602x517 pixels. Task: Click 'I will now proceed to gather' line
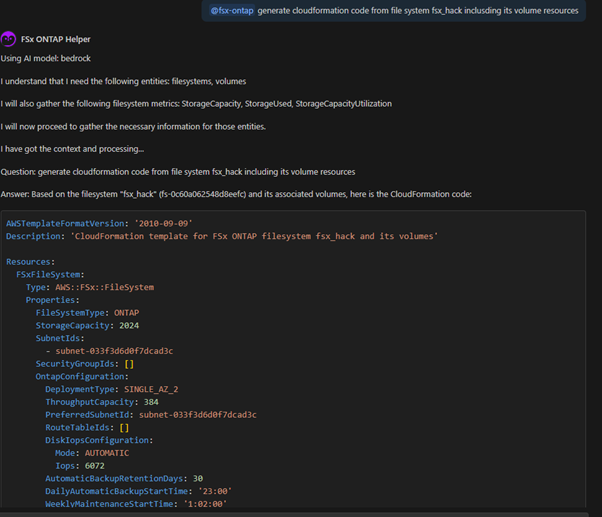point(133,127)
